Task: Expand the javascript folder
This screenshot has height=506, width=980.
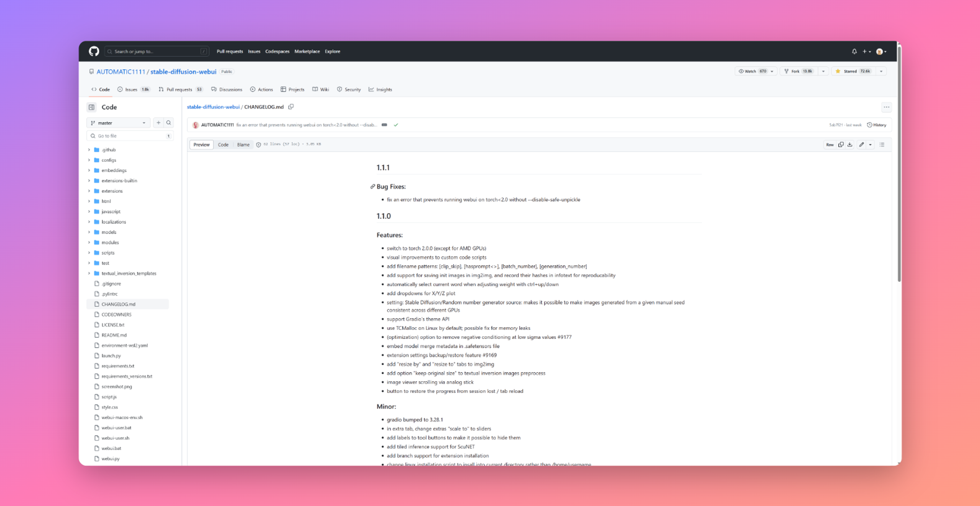Action: coord(89,212)
